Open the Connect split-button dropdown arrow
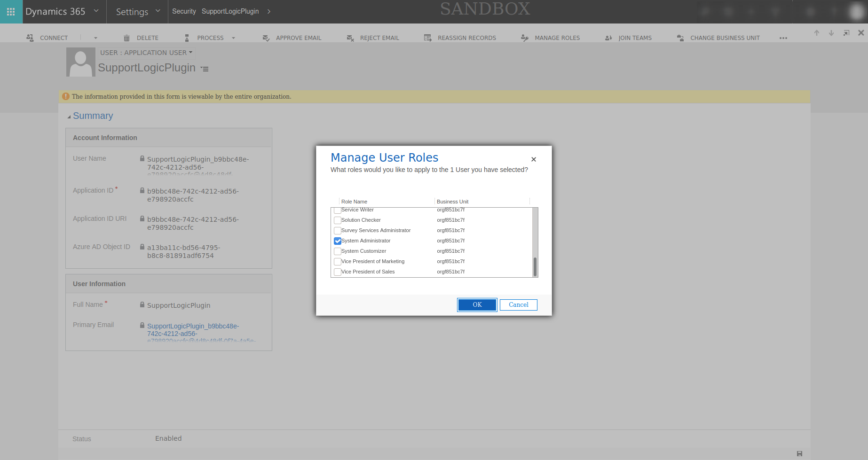 pyautogui.click(x=95, y=38)
